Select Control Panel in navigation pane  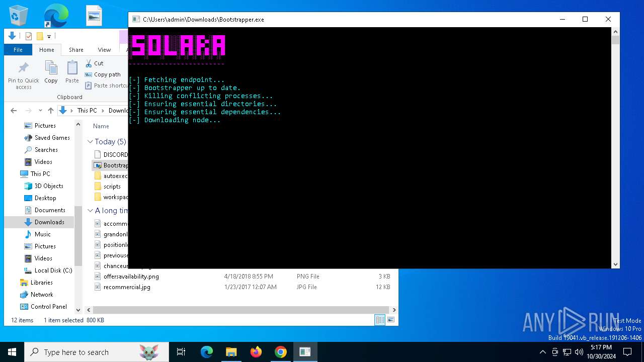(43, 307)
